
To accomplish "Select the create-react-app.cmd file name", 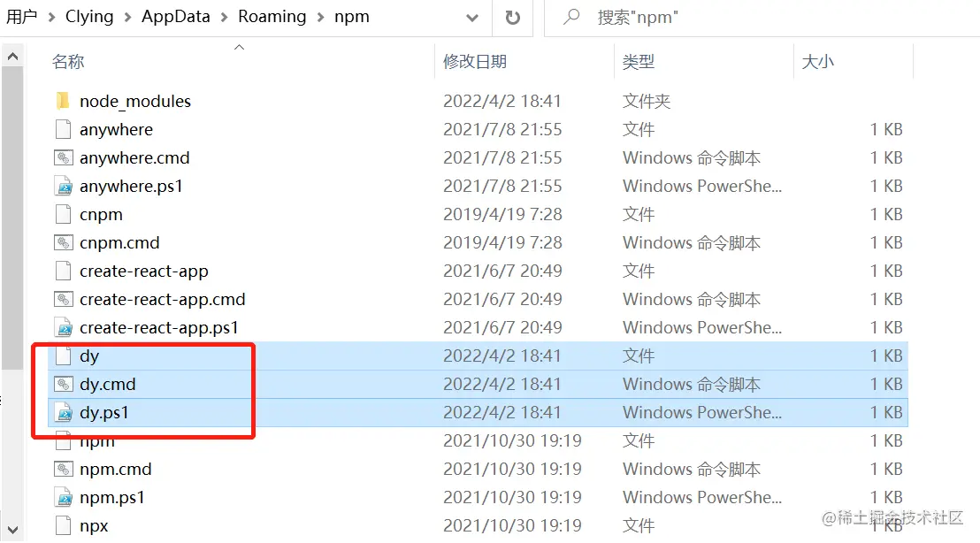I will pos(163,299).
